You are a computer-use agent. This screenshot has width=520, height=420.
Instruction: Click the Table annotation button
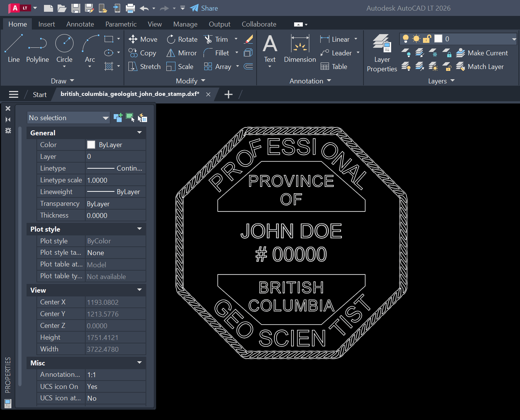point(334,66)
